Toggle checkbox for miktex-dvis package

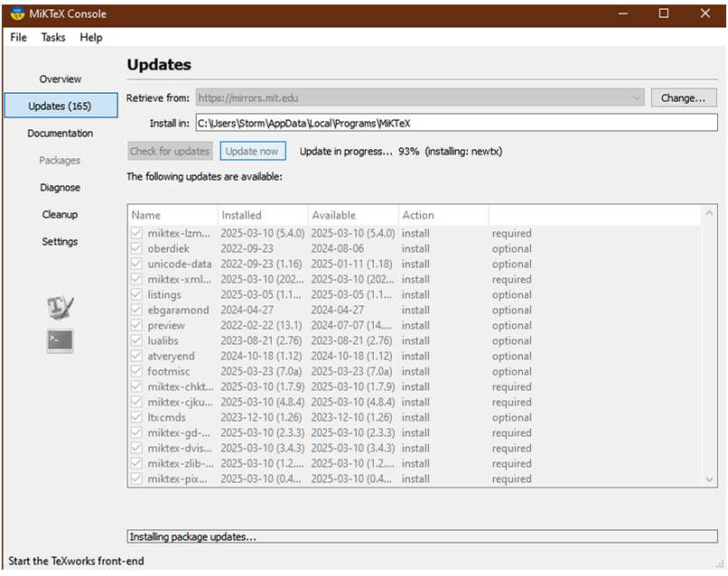pos(136,448)
